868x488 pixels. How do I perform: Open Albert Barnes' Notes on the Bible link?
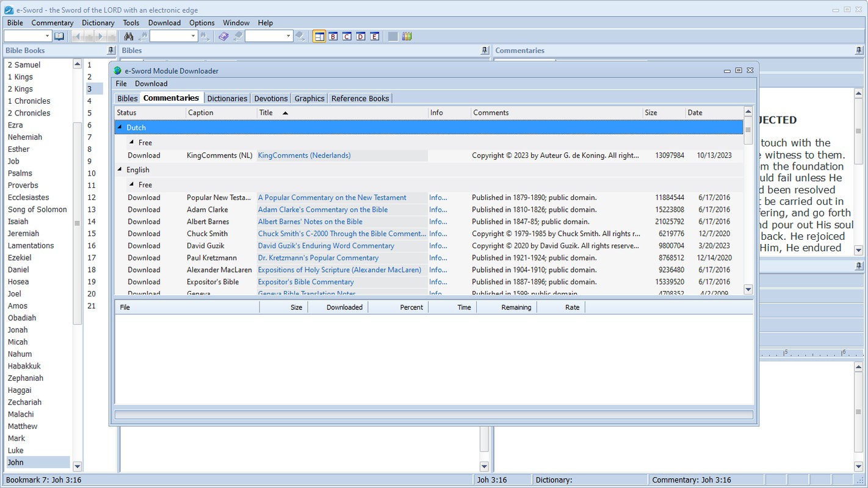[310, 221]
